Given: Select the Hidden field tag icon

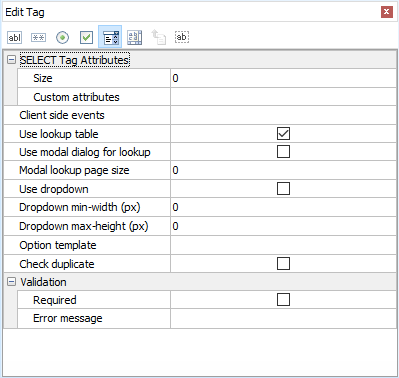Looking at the screenshot, I should pos(182,37).
